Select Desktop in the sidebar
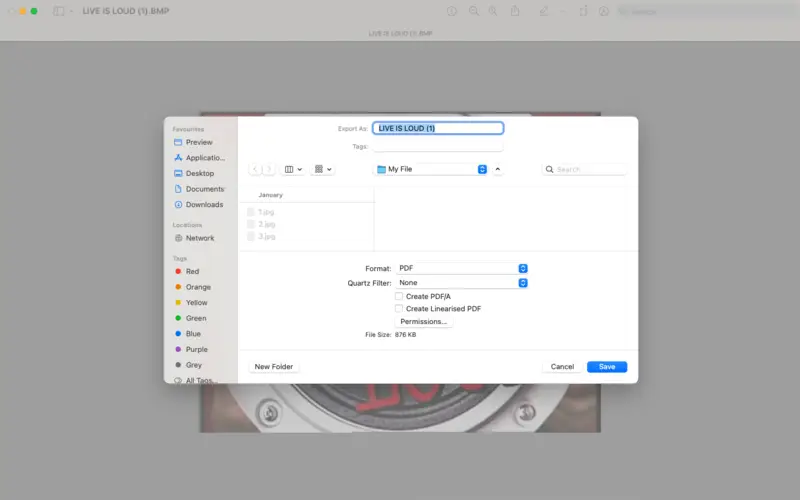 pyautogui.click(x=194, y=173)
